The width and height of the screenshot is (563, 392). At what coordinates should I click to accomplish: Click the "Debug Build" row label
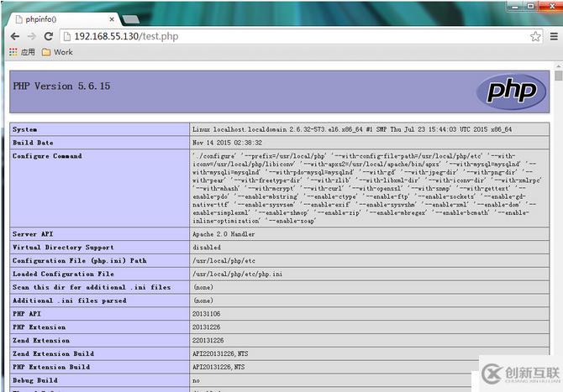[34, 380]
